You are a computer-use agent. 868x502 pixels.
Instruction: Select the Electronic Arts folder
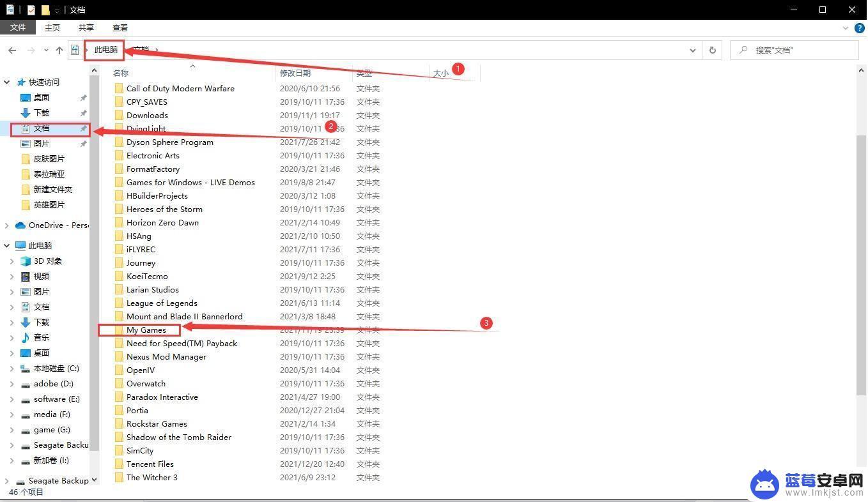point(153,156)
